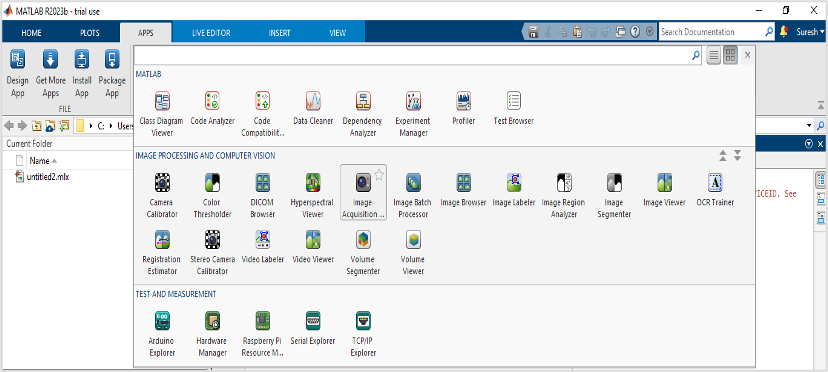
Task: Click Get More Apps button
Action: click(51, 74)
